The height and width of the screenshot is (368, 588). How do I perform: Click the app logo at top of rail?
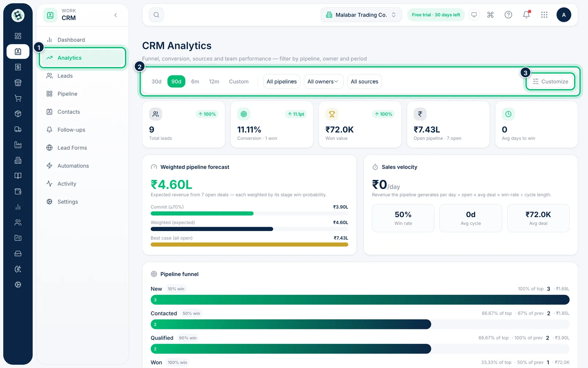[18, 15]
